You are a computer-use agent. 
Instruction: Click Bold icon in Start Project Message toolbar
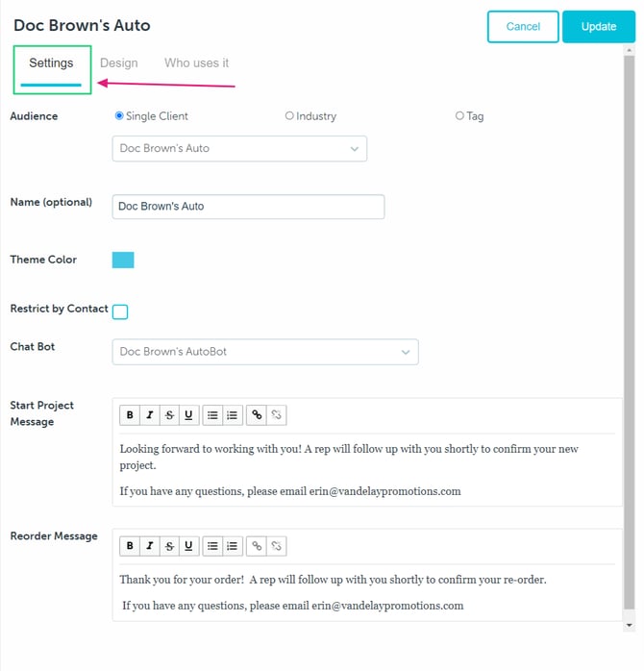click(130, 415)
